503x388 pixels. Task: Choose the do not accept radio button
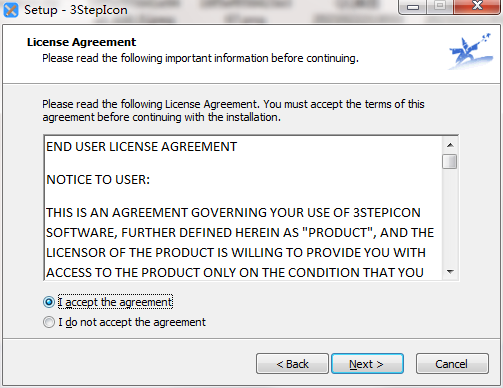click(49, 322)
